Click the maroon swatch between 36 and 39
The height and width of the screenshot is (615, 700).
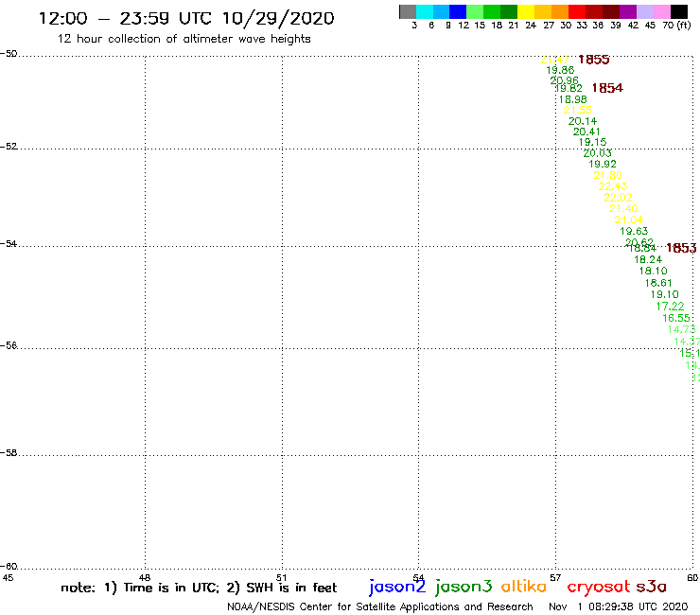point(611,11)
